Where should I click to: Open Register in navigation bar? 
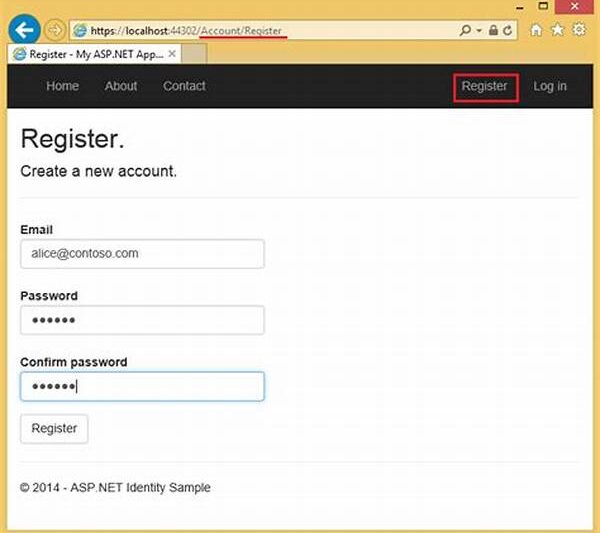[486, 87]
